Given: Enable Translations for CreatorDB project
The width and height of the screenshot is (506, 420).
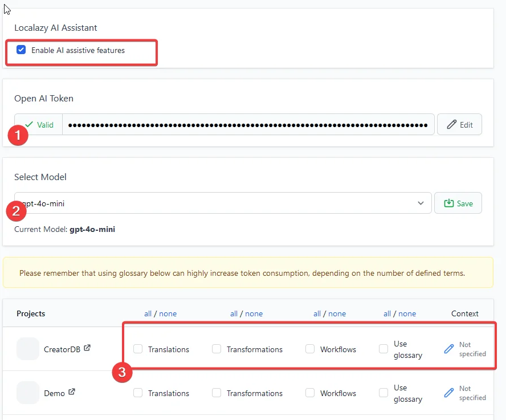Looking at the screenshot, I should [138, 349].
